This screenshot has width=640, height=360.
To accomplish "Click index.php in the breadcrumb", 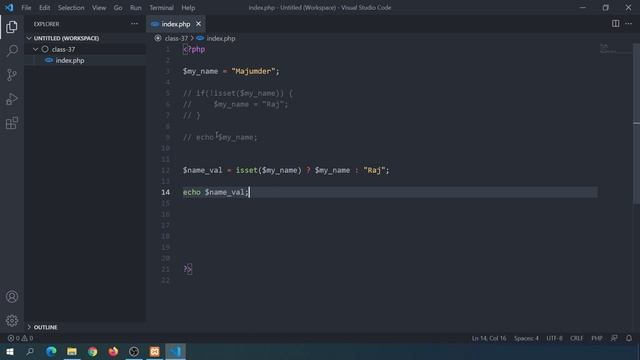I will pyautogui.click(x=221, y=38).
